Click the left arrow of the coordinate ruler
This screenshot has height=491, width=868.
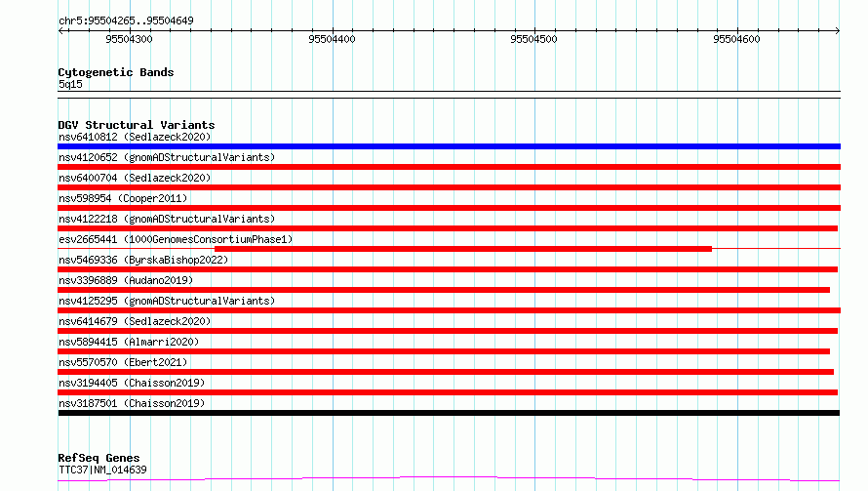tap(61, 30)
